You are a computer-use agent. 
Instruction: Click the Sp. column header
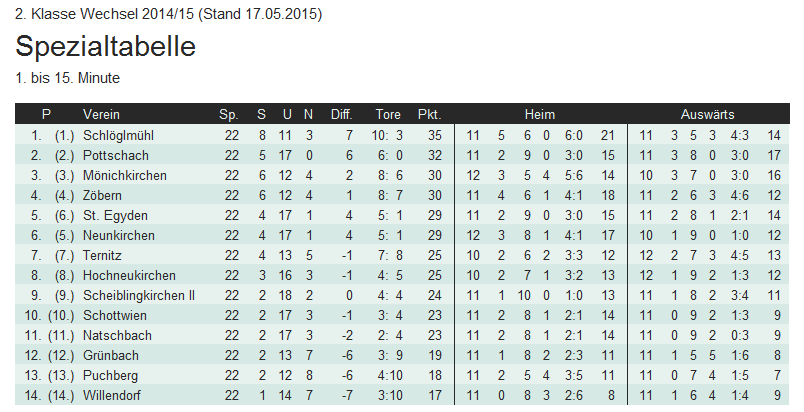click(x=229, y=114)
